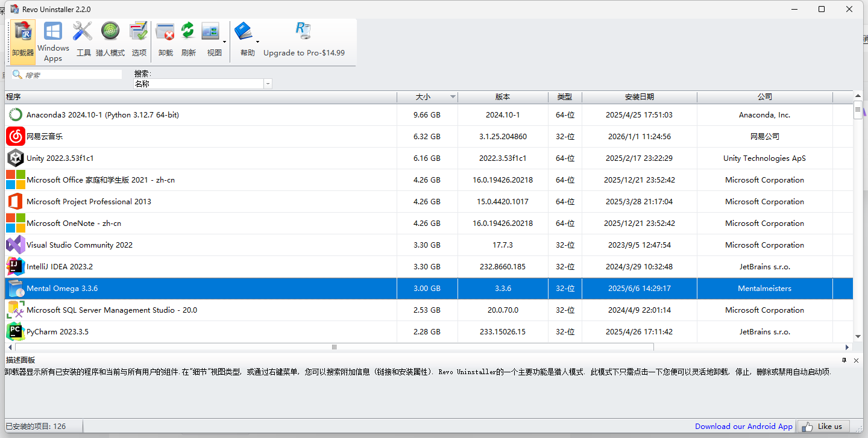The width and height of the screenshot is (868, 438).
Task: Select IntelliJ IDEA 2023.2 name
Action: [60, 266]
